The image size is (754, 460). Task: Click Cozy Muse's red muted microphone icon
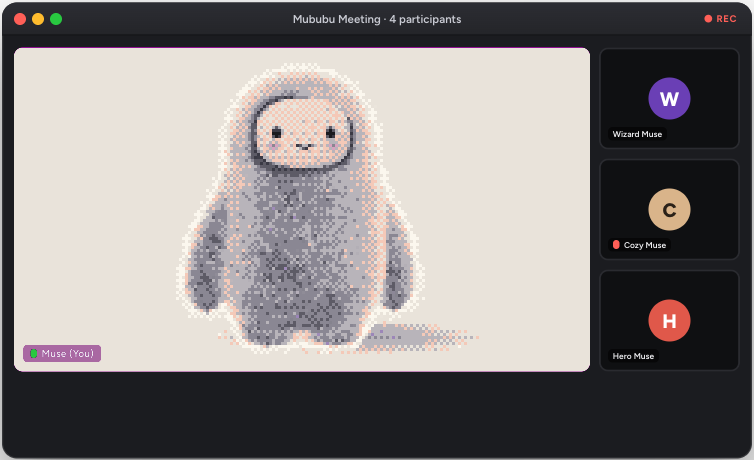[x=616, y=245]
